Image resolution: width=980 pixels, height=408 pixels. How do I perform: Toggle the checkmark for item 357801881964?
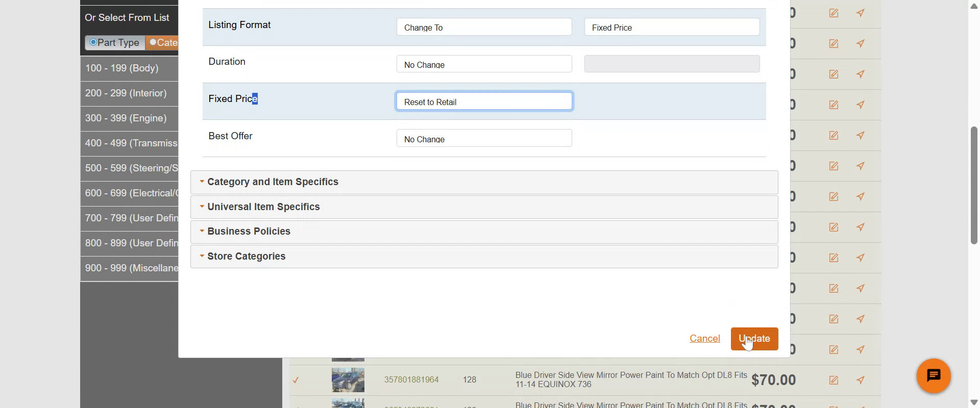[x=296, y=380]
